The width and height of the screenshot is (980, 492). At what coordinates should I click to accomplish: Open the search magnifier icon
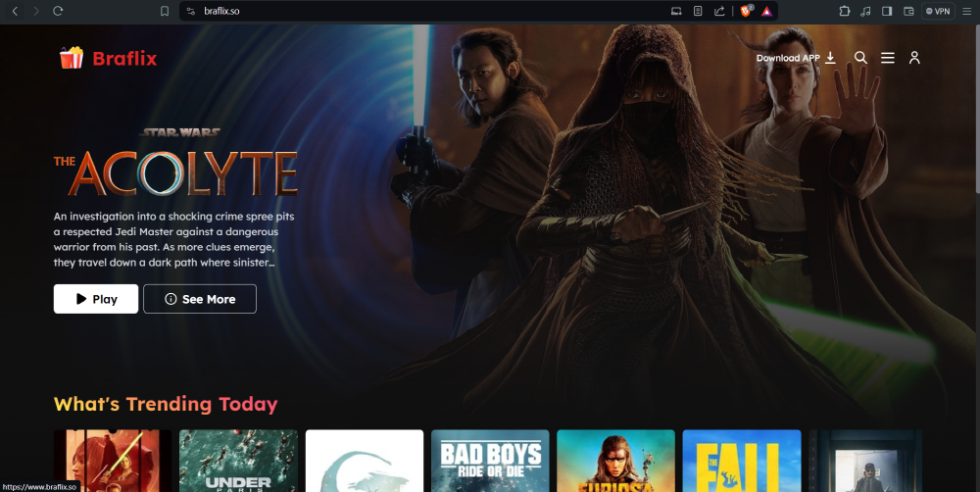(860, 58)
